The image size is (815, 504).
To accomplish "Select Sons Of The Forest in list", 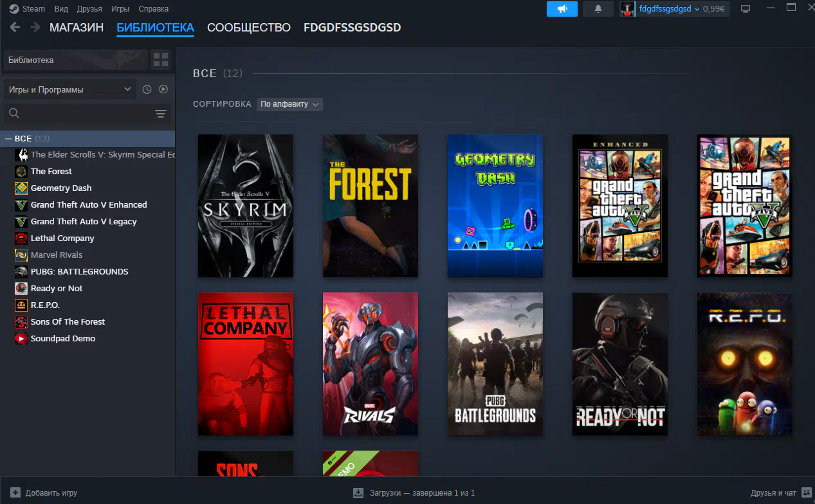I will 68,321.
